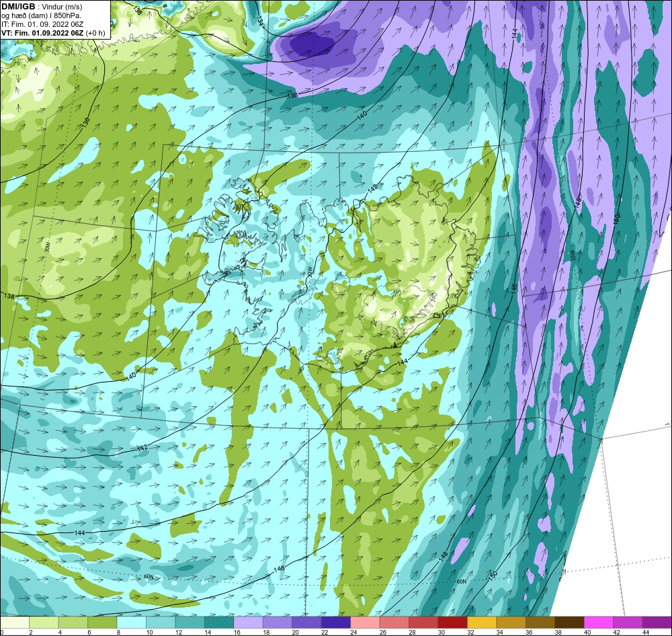The height and width of the screenshot is (636, 672).
Task: Click the 34–36 m/s gold legend swatch
Action: pos(511,623)
